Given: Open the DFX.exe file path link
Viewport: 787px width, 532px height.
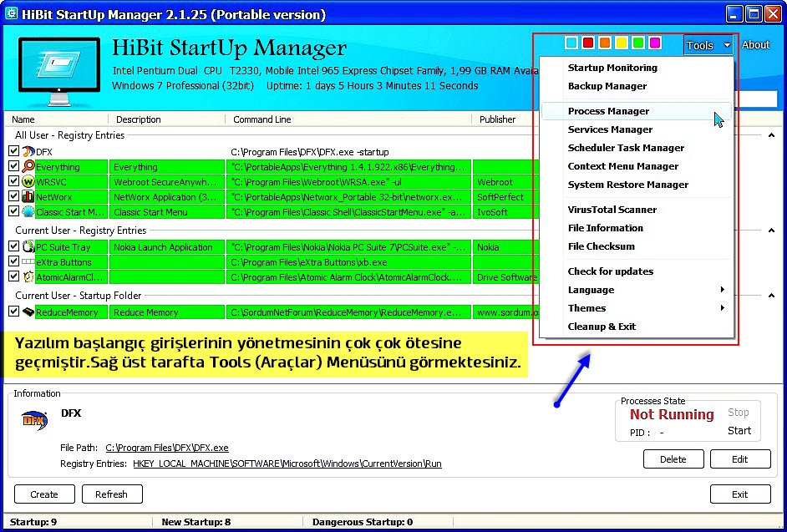Looking at the screenshot, I should pos(167,448).
